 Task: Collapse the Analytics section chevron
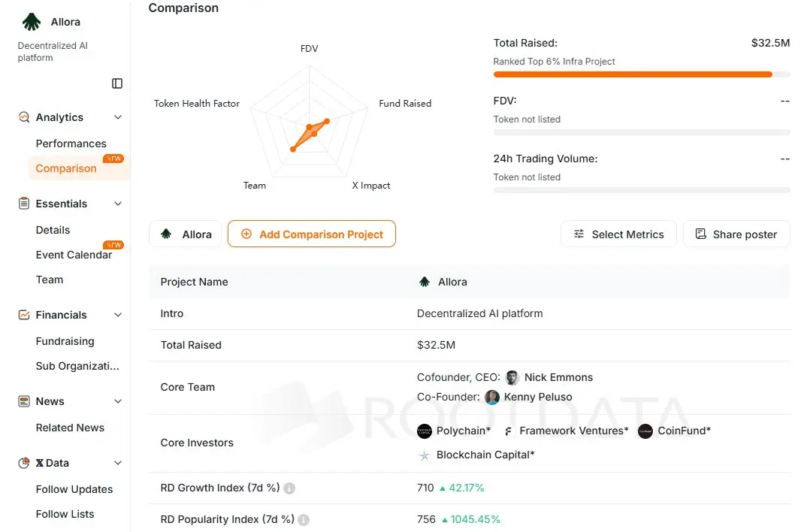click(x=118, y=117)
